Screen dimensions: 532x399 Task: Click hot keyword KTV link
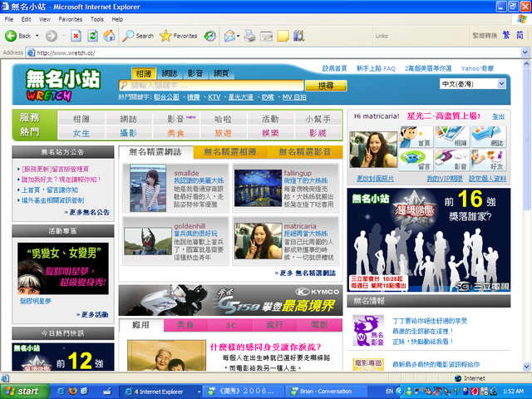[214, 97]
